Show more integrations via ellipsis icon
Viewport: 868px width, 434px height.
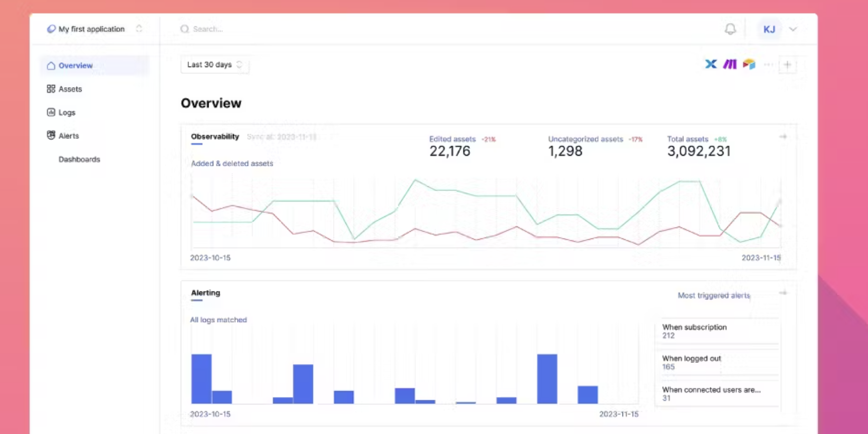(768, 65)
